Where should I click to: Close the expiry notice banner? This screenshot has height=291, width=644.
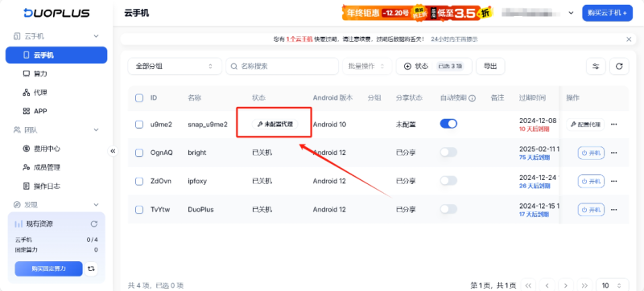click(x=629, y=39)
